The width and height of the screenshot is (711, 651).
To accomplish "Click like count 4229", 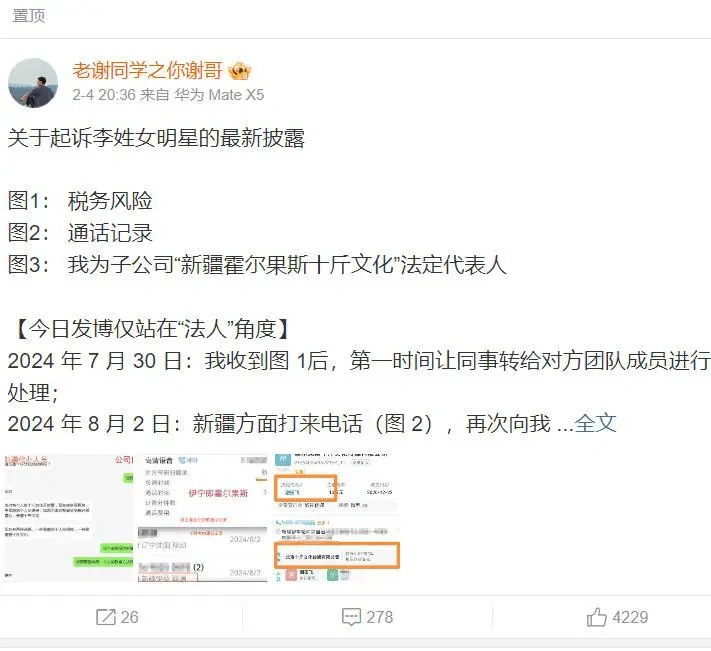I will click(x=630, y=617).
